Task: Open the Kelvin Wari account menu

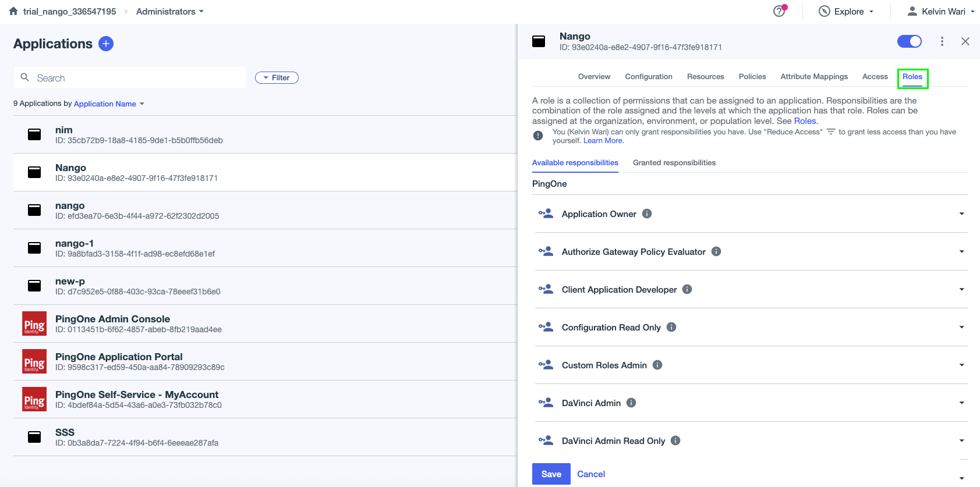Action: pyautogui.click(x=941, y=11)
